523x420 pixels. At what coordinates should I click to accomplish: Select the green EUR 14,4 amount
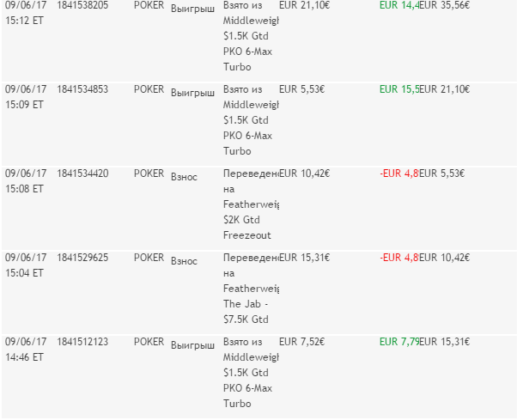pyautogui.click(x=398, y=4)
